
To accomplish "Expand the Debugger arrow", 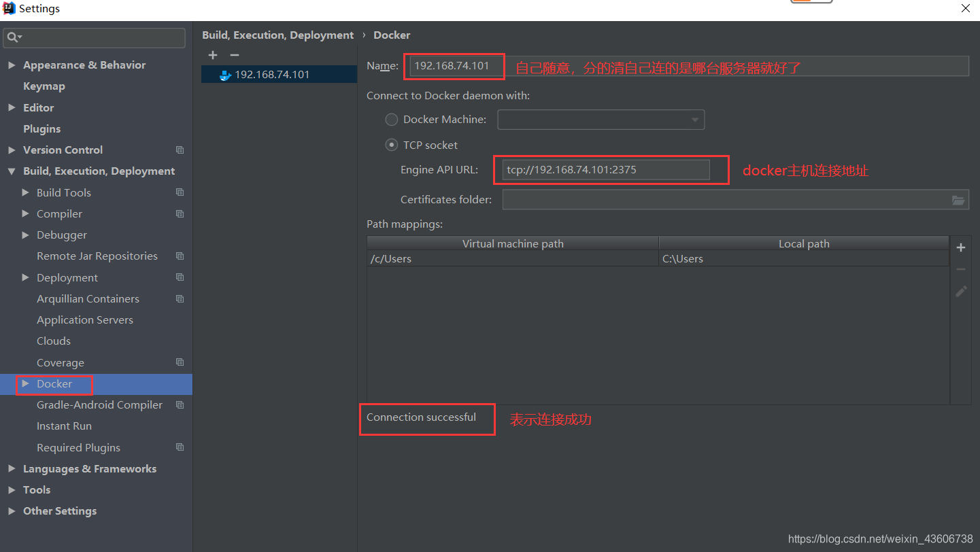I will (25, 235).
